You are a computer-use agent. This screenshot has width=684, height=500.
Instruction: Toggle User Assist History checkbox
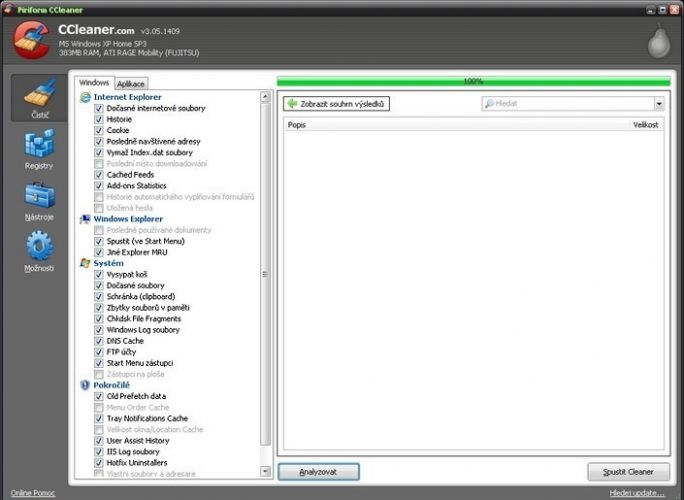(x=99, y=441)
